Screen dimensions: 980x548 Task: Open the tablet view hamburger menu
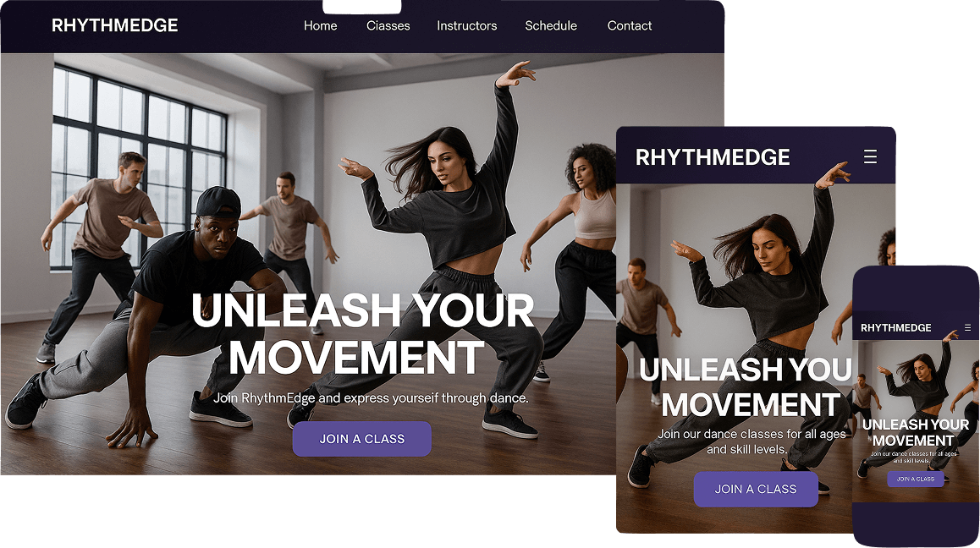870,156
